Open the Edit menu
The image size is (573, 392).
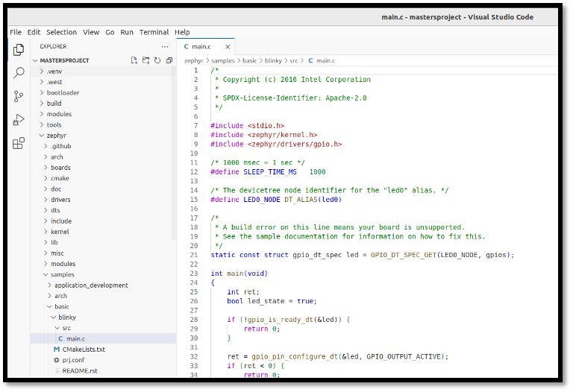point(34,32)
